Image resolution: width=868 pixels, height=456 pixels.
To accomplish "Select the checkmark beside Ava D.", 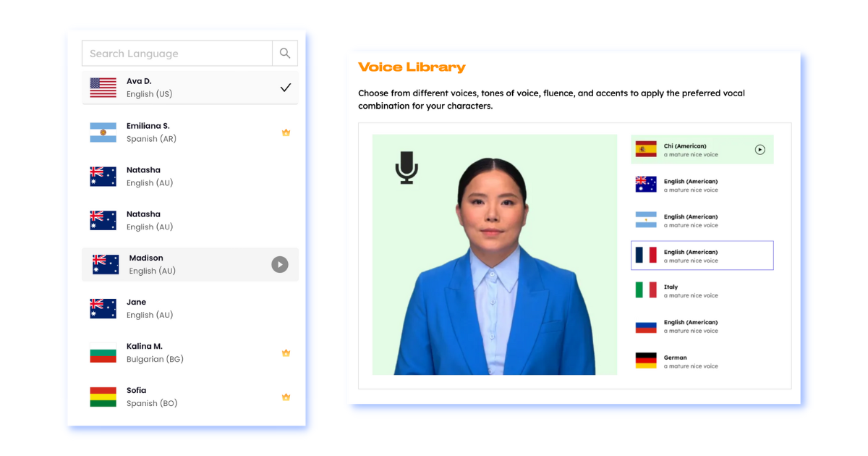I will coord(286,88).
